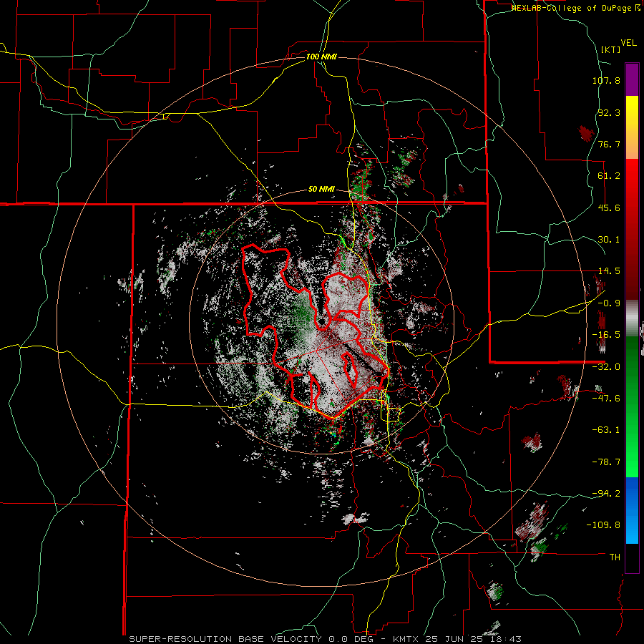Click the 18:43 timestamp in footer

tap(505, 639)
